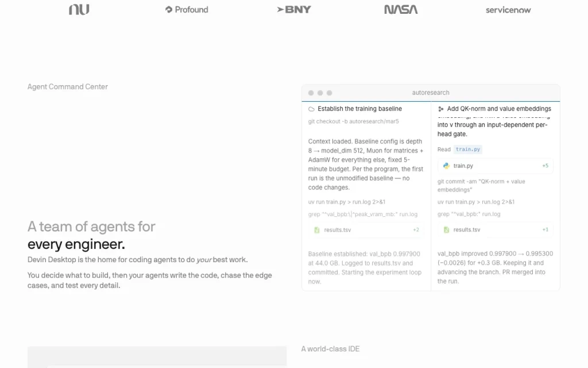588x368 pixels.
Task: Open the results.tsv card marked +2
Action: 366,230
